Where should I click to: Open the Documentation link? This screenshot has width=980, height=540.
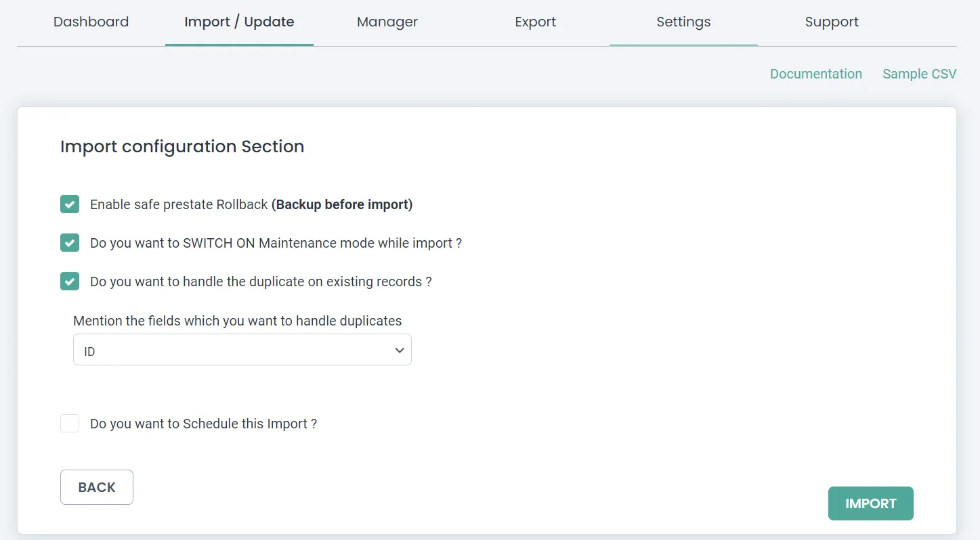[815, 74]
